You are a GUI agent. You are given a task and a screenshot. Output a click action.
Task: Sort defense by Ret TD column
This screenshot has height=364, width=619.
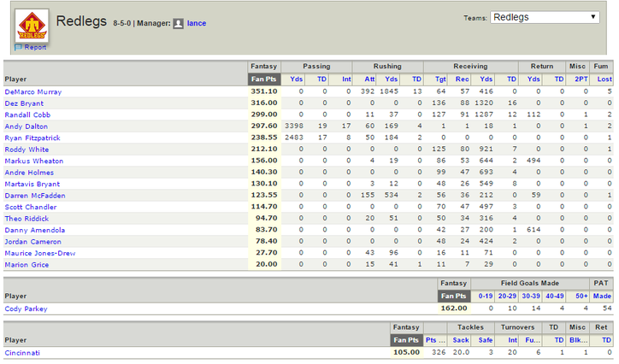point(606,340)
